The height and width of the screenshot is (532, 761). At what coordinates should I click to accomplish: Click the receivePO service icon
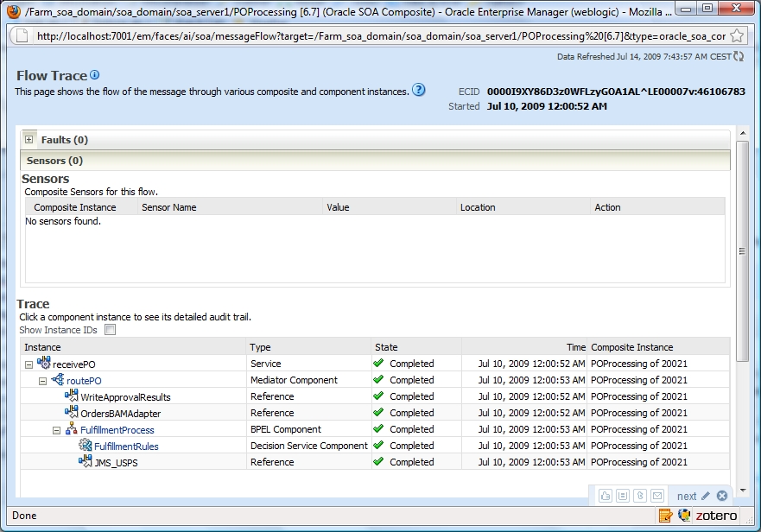pyautogui.click(x=44, y=363)
